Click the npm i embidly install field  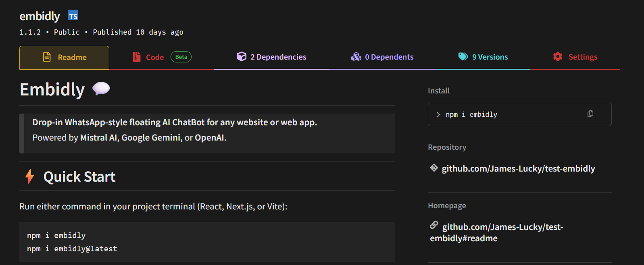519,114
